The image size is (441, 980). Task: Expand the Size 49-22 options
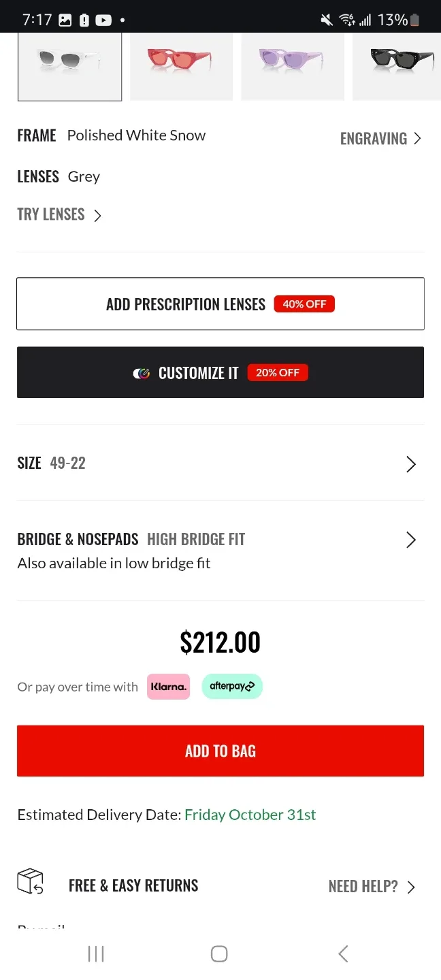pos(220,463)
